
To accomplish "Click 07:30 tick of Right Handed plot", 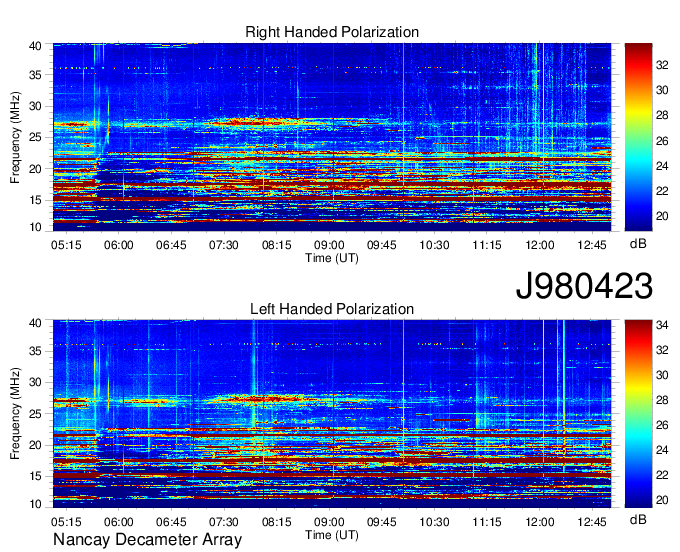I will (x=224, y=245).
